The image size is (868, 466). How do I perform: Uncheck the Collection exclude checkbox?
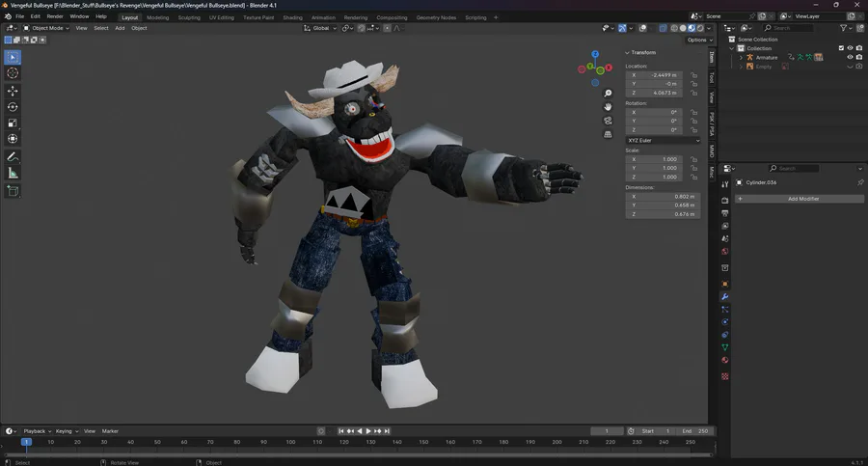(841, 48)
